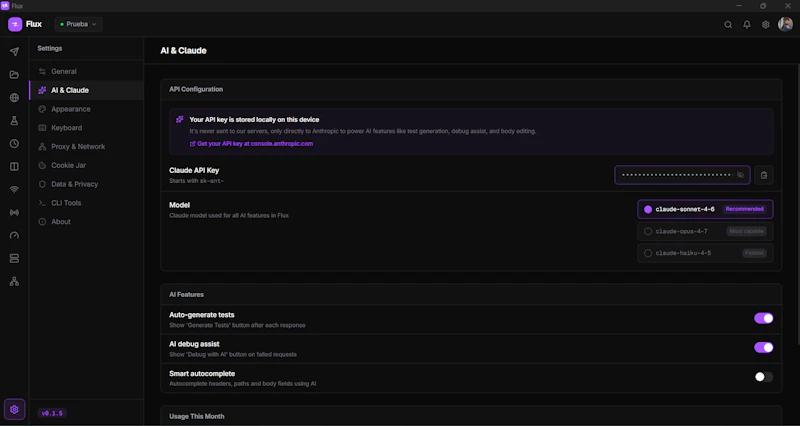Image resolution: width=800 pixels, height=426 pixels.
Task: Enable the Smart autocomplete toggle
Action: tap(763, 377)
